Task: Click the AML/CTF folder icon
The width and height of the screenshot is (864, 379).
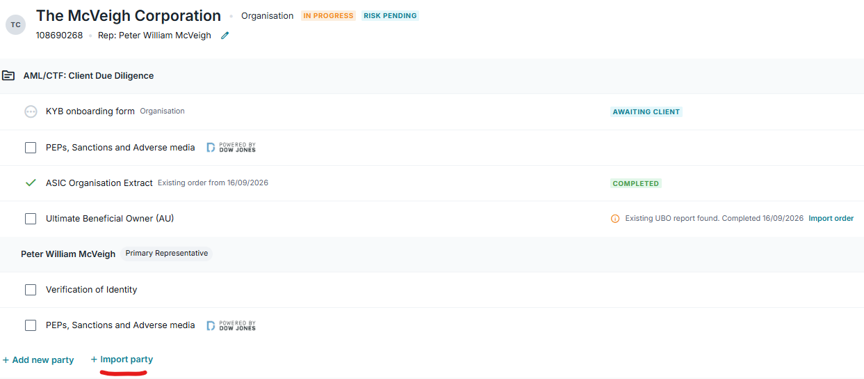Action: point(8,75)
